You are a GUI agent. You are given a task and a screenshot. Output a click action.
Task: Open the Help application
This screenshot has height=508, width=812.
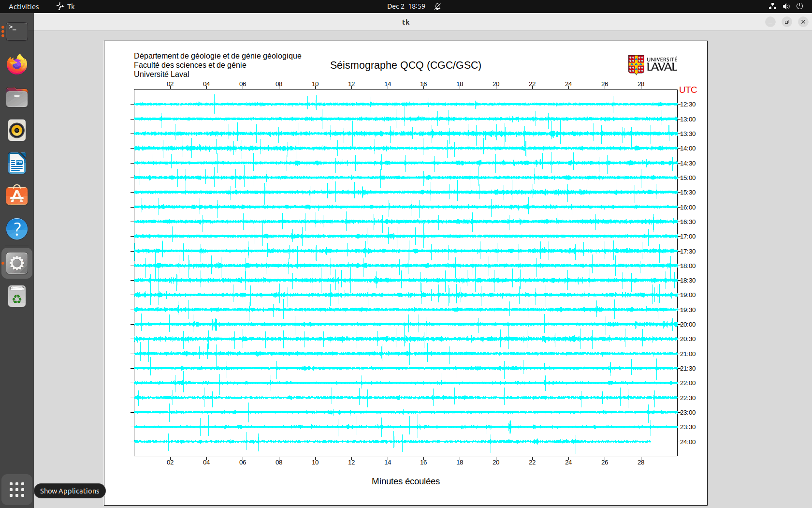click(x=17, y=229)
